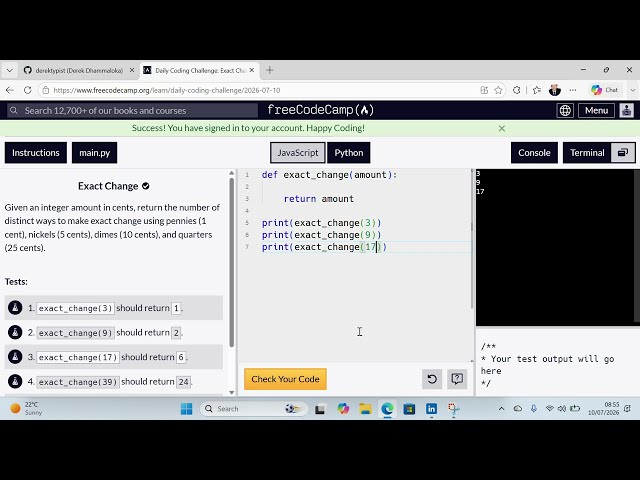Click the instructions panel scrollbar

pos(232,261)
